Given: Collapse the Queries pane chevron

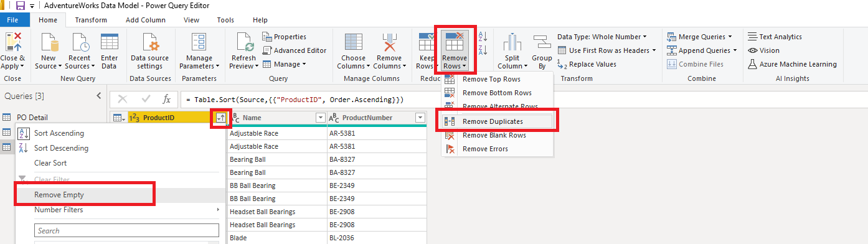Looking at the screenshot, I should (x=98, y=96).
